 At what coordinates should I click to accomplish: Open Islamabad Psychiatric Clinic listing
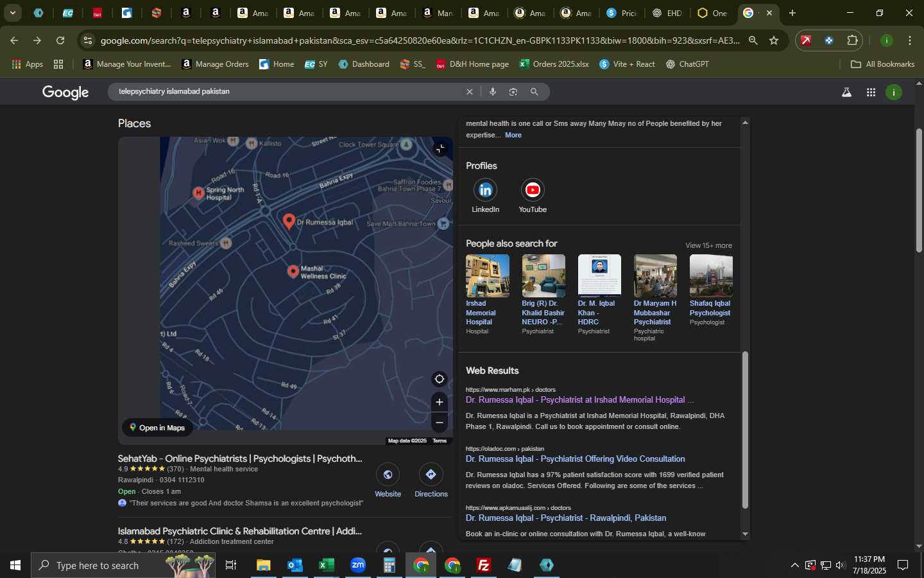(240, 531)
